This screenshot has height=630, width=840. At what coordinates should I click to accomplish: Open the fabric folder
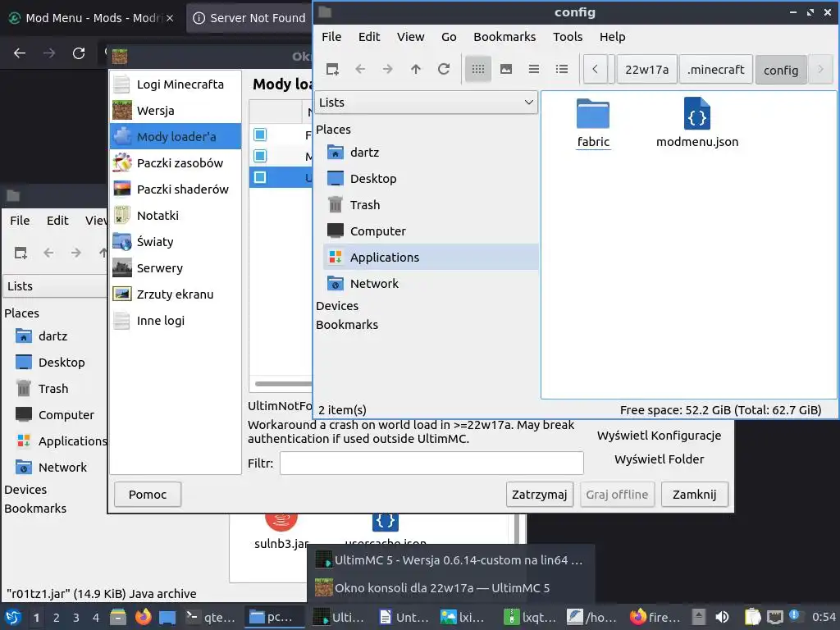pos(593,123)
